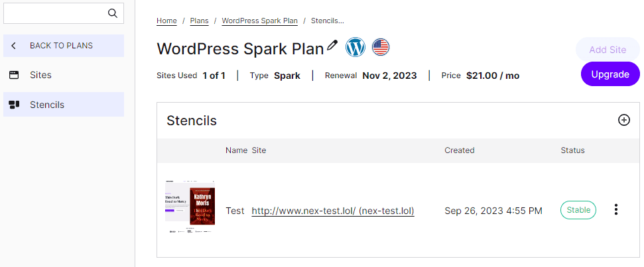Click the pencil icon to rename plan
644x267 pixels.
tap(333, 46)
